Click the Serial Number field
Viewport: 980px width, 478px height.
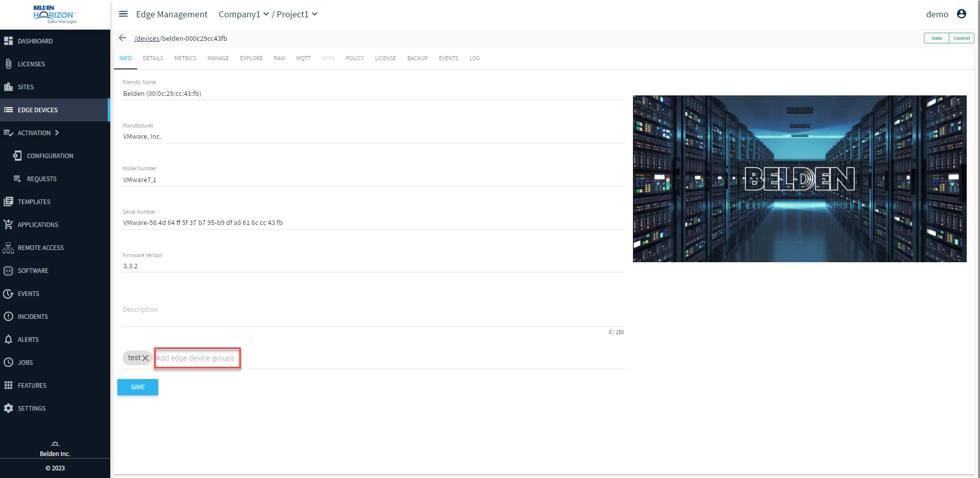(x=373, y=223)
